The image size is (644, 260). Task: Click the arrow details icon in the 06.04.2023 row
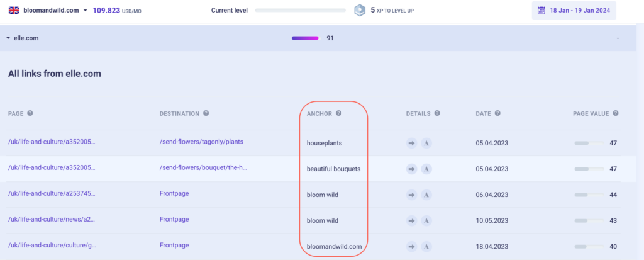click(411, 195)
